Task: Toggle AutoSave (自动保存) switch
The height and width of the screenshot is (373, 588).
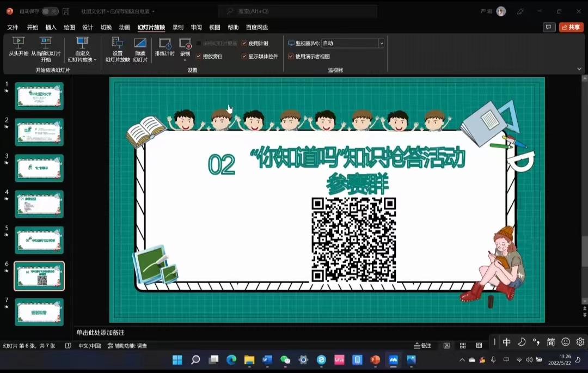Action: [50, 11]
